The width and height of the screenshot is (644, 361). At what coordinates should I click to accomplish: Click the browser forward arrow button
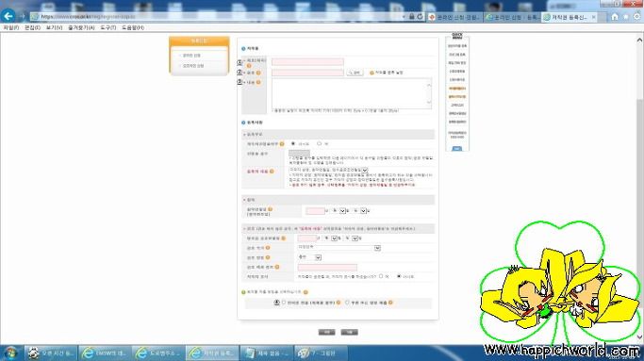[23, 16]
